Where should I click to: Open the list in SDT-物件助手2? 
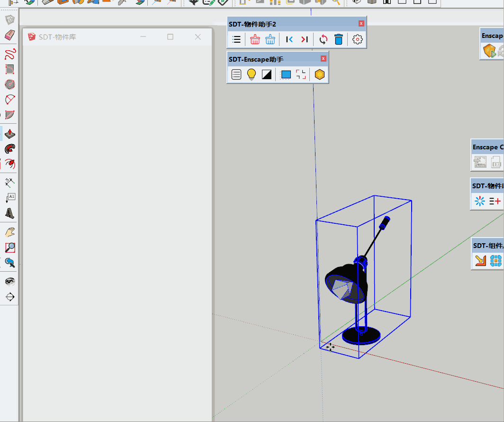236,39
